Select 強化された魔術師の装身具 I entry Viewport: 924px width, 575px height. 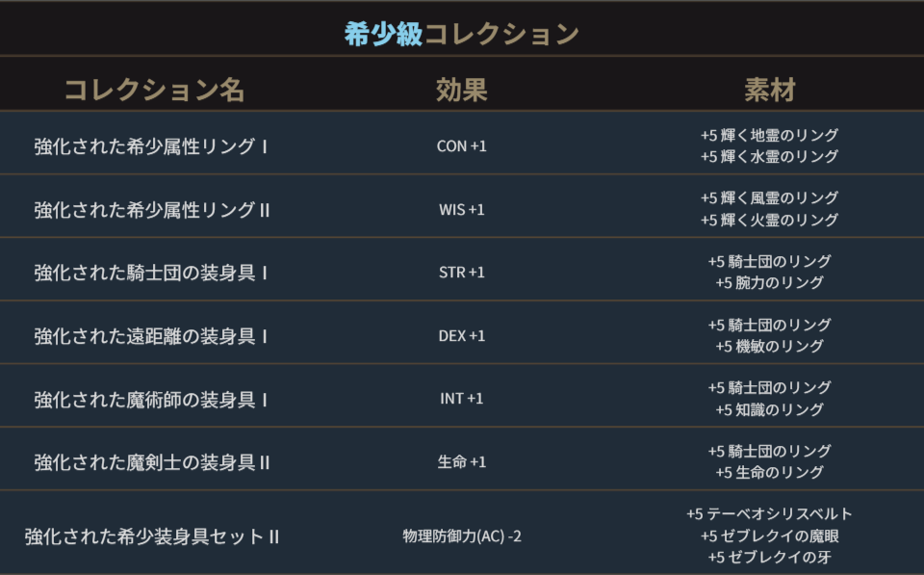click(151, 399)
